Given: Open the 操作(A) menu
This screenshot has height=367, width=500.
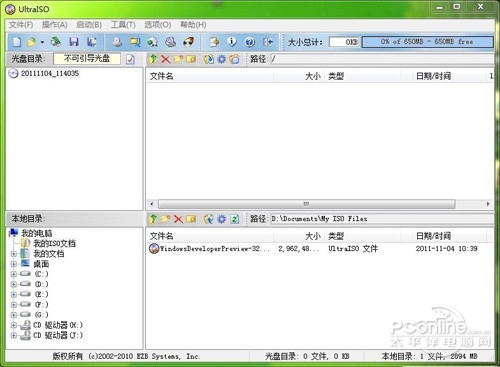Looking at the screenshot, I should (55, 25).
